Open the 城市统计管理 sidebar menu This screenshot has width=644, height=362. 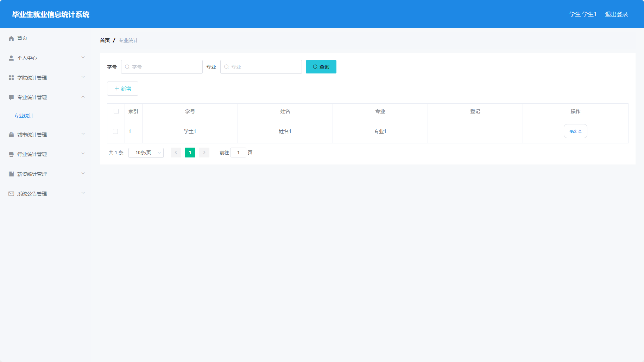pos(46,135)
